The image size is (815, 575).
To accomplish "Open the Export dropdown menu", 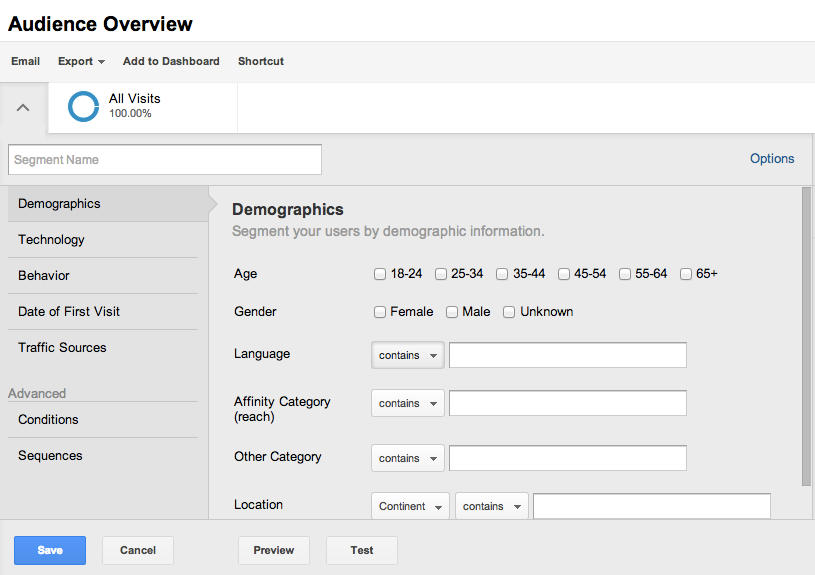I will (81, 61).
